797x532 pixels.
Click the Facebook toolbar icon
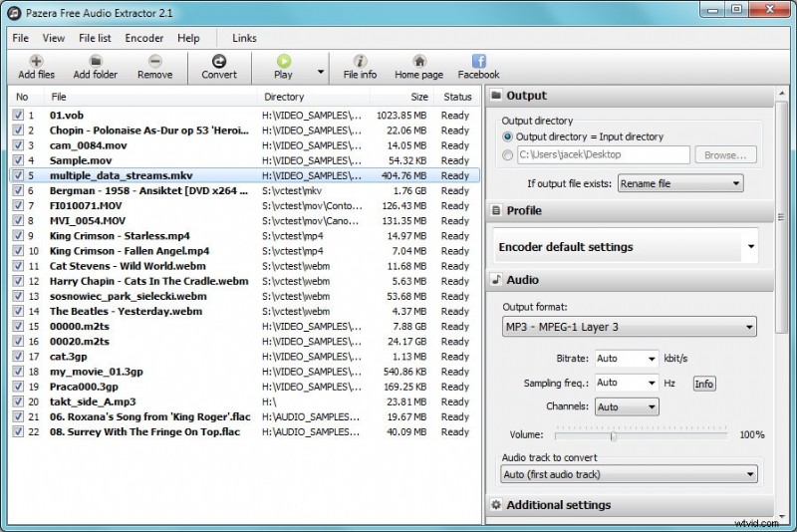click(478, 61)
